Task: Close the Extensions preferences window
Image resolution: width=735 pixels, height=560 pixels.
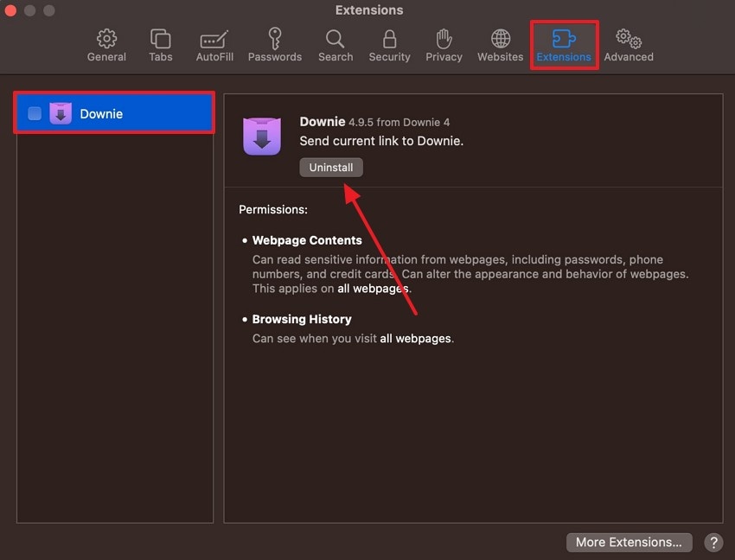Action: [10, 10]
